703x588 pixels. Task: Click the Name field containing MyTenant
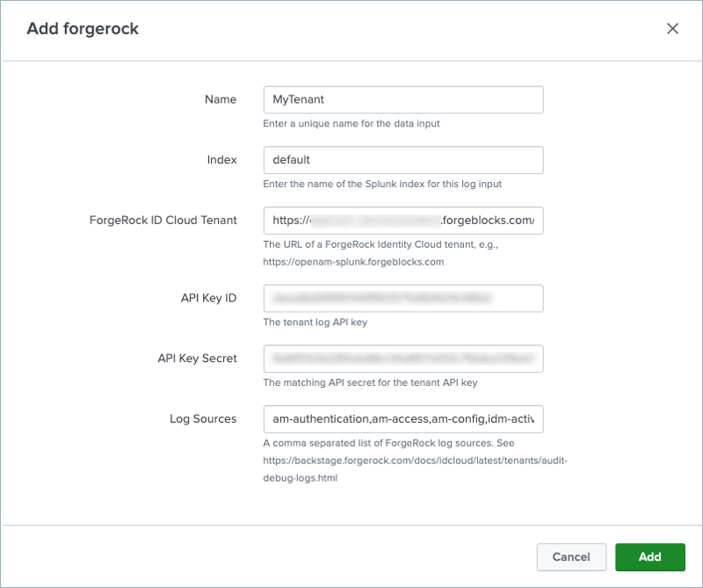(x=402, y=99)
